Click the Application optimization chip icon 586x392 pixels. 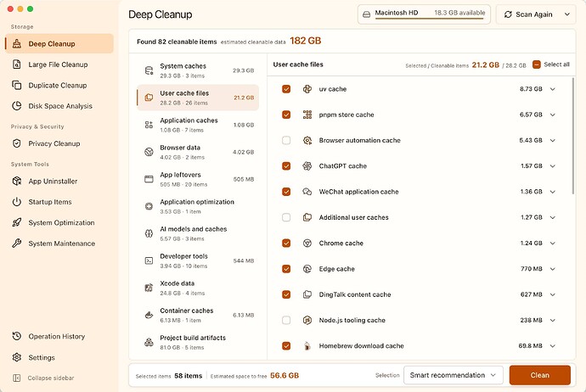[x=149, y=206]
